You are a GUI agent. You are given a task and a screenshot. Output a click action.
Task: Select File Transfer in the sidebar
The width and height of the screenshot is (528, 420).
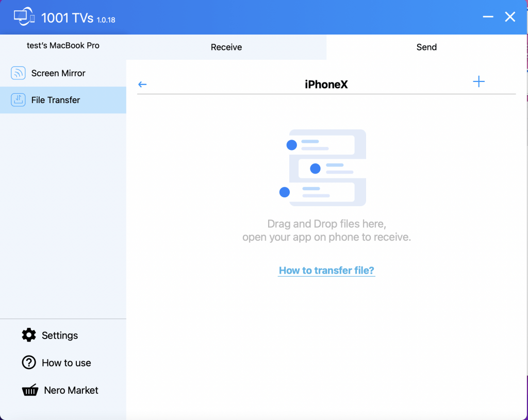(x=63, y=100)
